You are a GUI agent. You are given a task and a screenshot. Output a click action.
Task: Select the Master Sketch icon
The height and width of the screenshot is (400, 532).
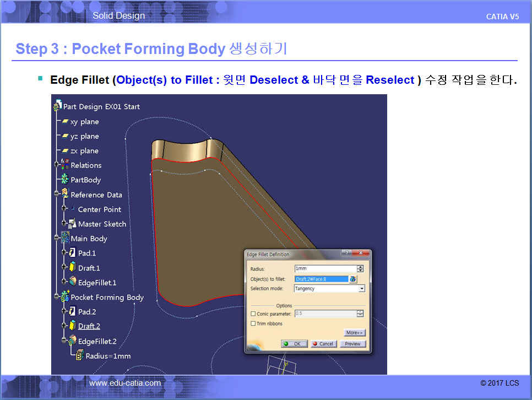(72, 224)
